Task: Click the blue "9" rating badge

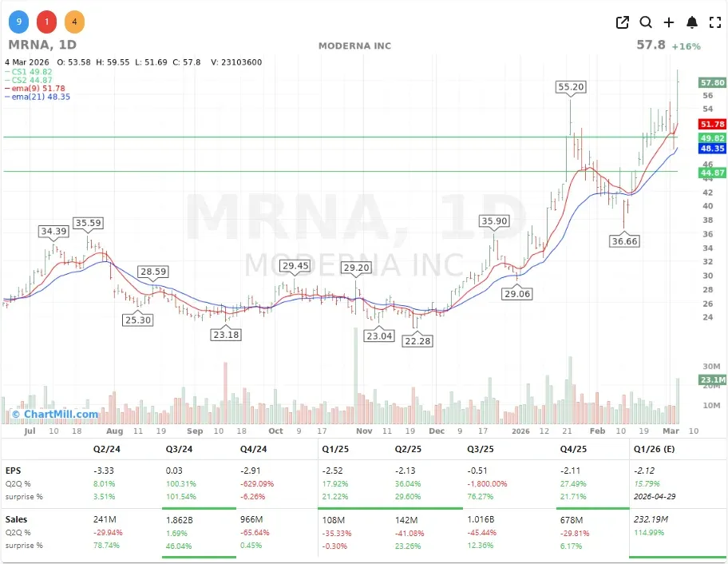Action: coord(18,22)
